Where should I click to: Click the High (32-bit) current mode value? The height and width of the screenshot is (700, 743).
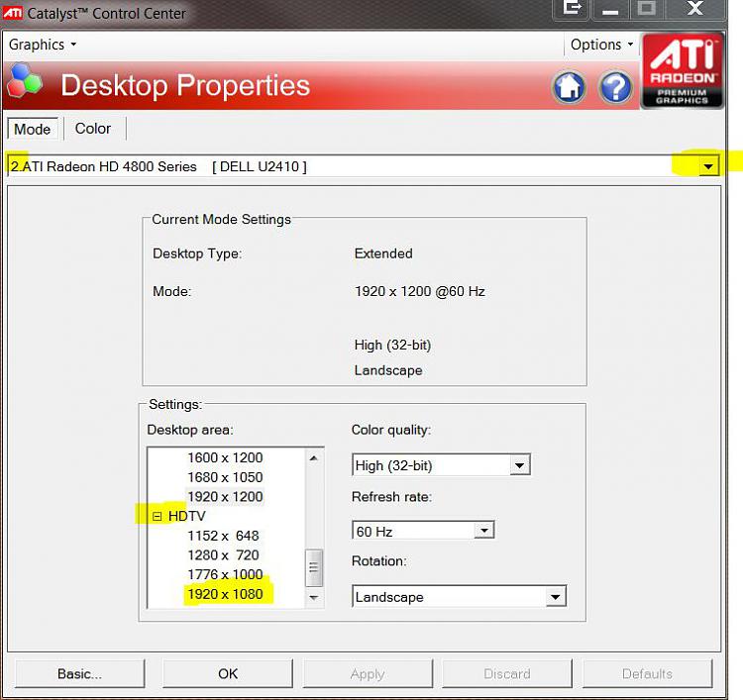(393, 345)
